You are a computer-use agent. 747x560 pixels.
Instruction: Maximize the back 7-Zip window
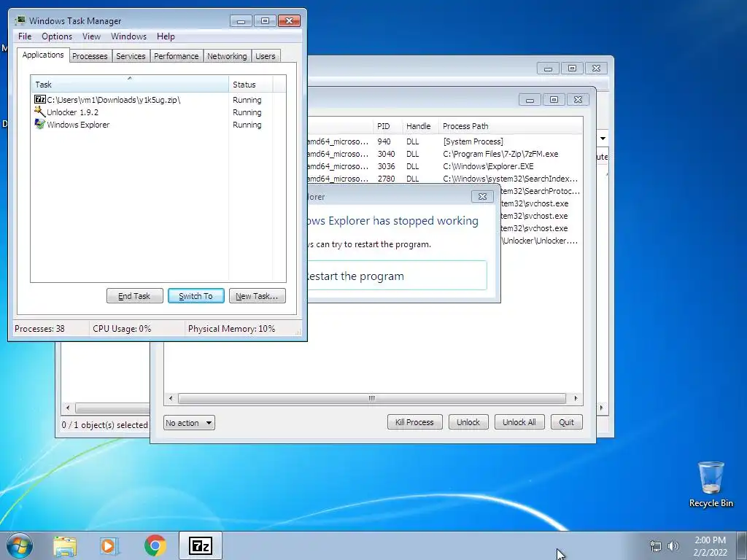pos(572,68)
